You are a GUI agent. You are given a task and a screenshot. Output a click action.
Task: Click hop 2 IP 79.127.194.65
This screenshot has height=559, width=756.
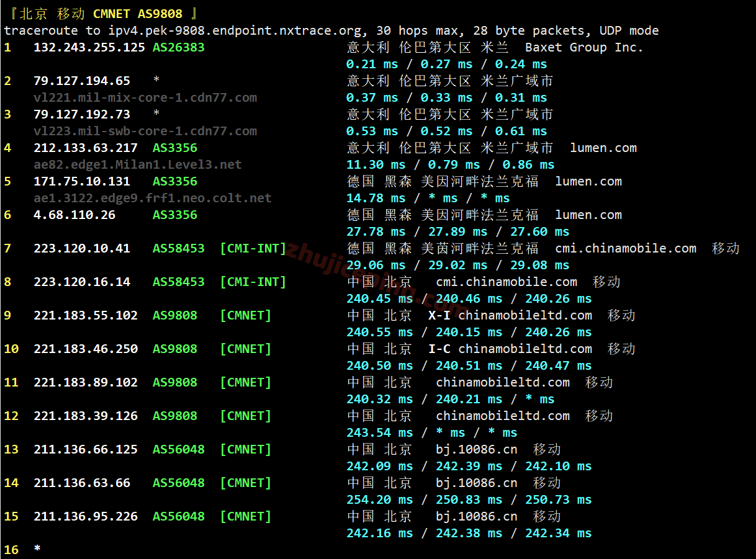[82, 81]
